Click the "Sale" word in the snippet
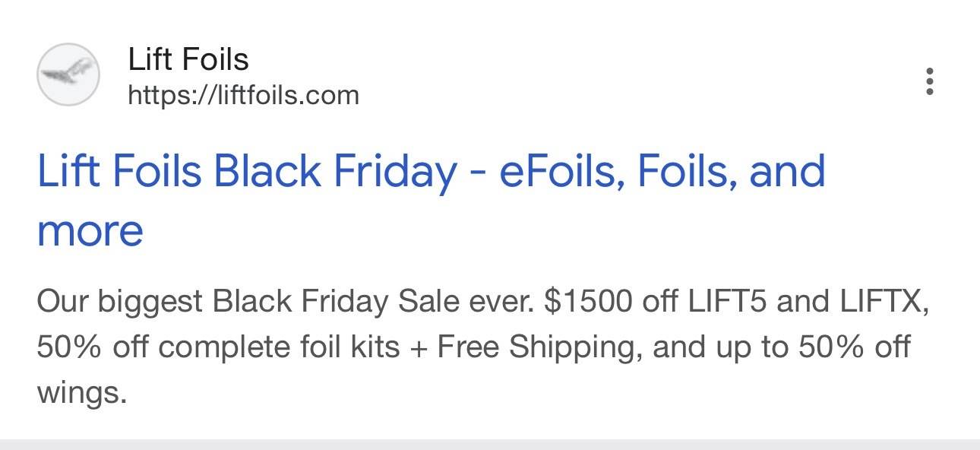 (428, 303)
